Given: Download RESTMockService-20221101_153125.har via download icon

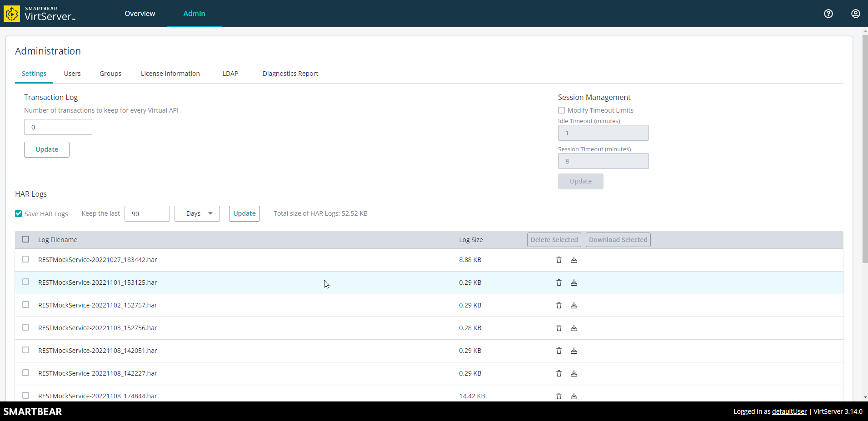Looking at the screenshot, I should click(574, 282).
